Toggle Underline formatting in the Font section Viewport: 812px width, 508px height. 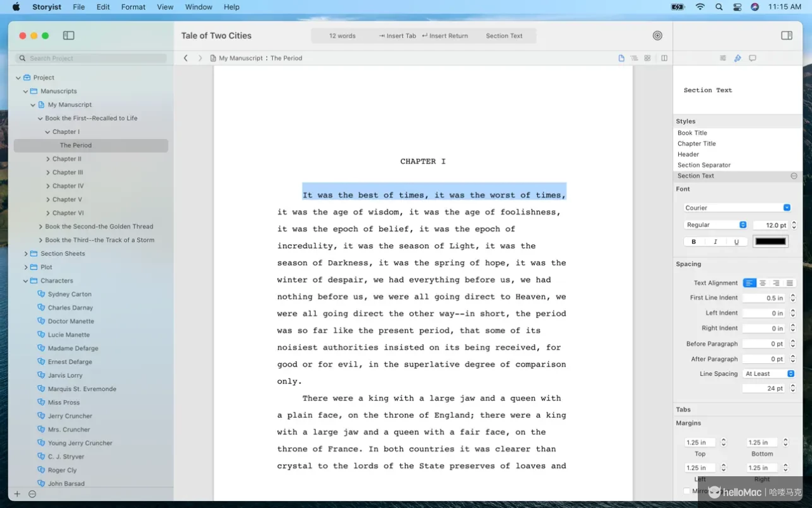pos(737,241)
